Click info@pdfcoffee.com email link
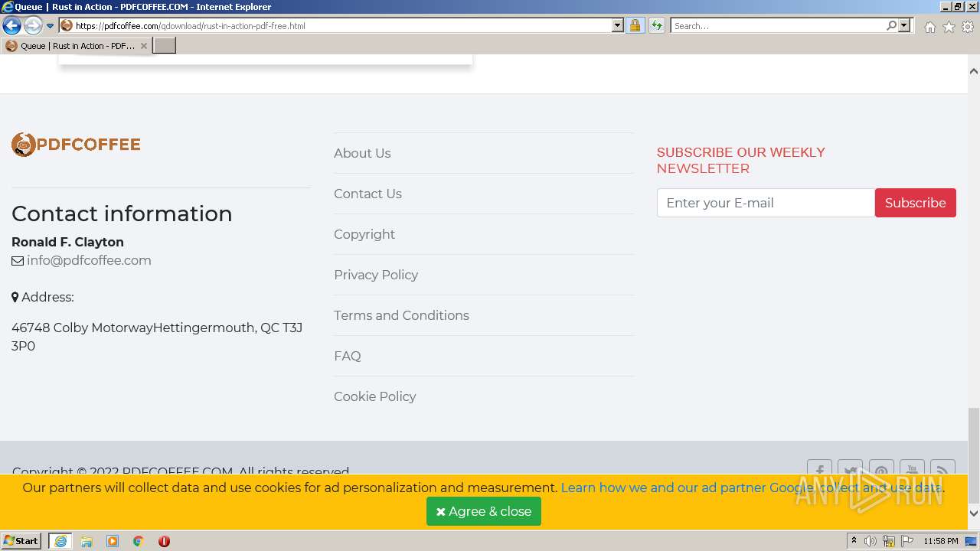Image resolution: width=980 pixels, height=551 pixels. click(x=89, y=260)
